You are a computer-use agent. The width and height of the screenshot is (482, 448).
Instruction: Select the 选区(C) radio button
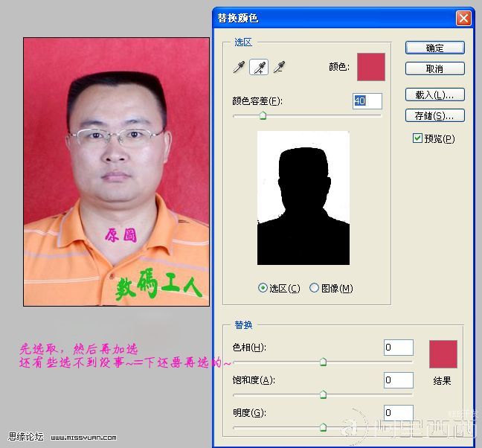pos(263,288)
